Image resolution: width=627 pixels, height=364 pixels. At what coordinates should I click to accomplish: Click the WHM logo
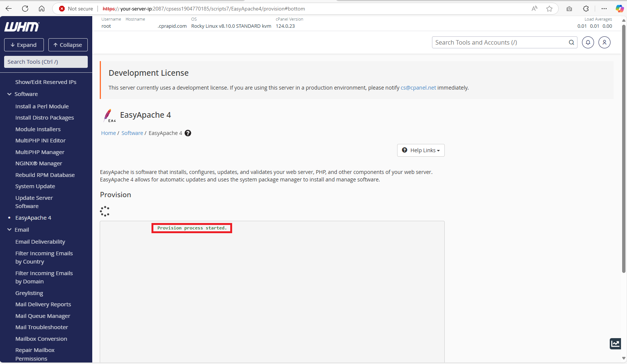(22, 27)
